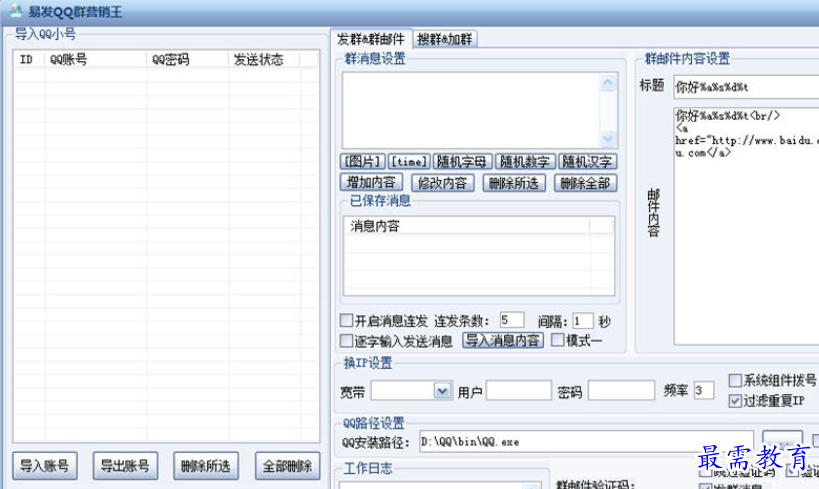The image size is (819, 489).
Task: Click 删除所选 under group message box
Action: [514, 182]
